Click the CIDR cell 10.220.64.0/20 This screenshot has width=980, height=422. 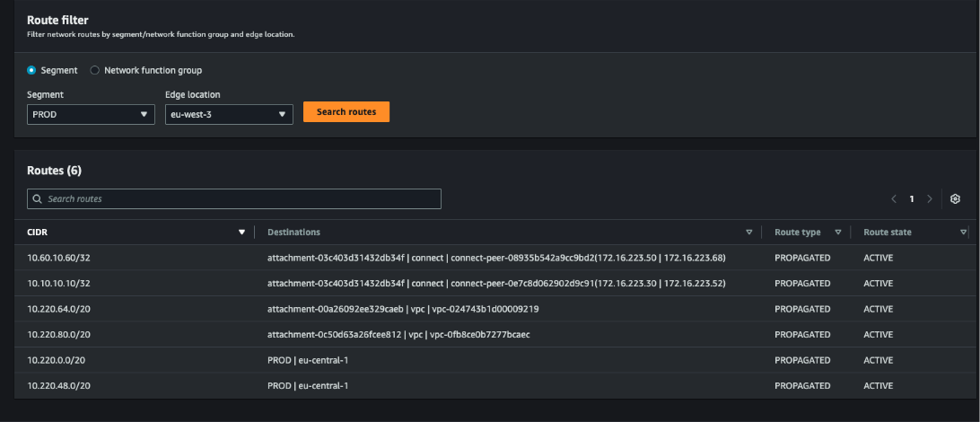[x=59, y=309]
